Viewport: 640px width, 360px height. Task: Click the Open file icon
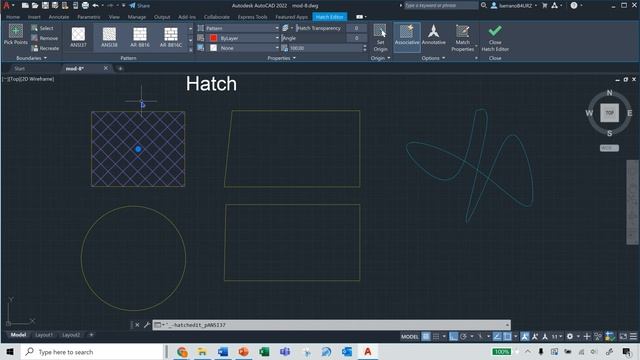click(x=35, y=5)
